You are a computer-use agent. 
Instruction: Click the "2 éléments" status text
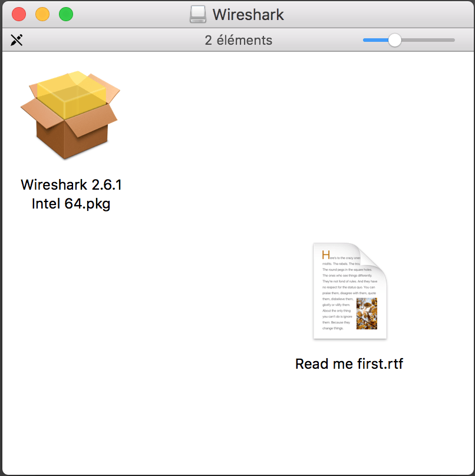click(x=239, y=40)
